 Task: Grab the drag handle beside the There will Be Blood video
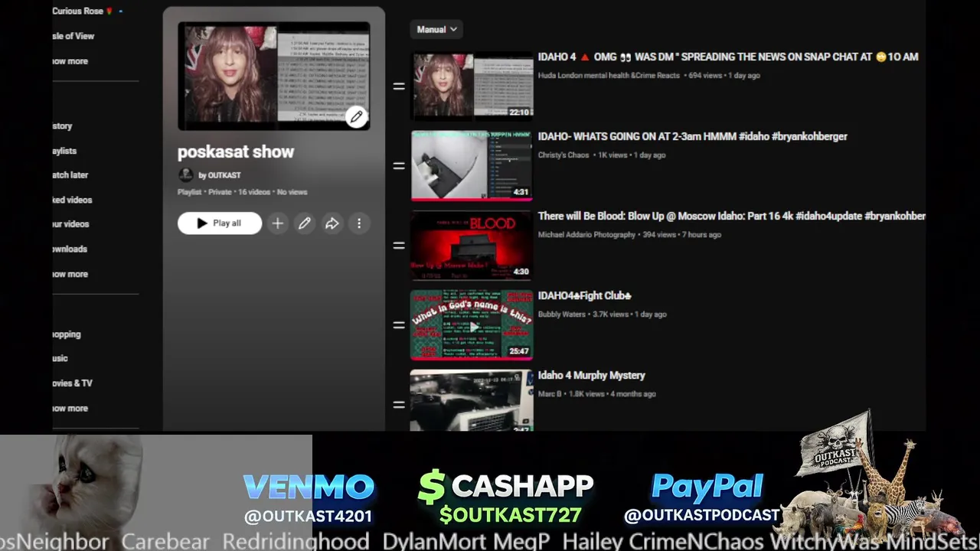click(x=399, y=245)
